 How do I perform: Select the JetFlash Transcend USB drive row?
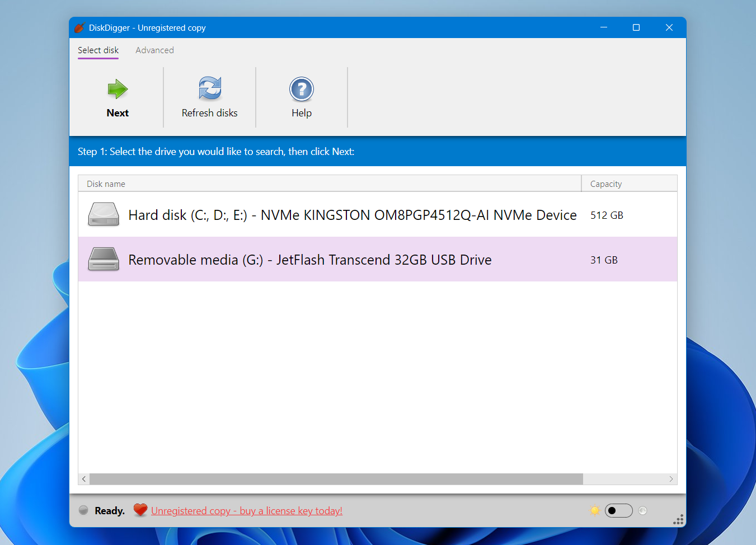point(378,259)
